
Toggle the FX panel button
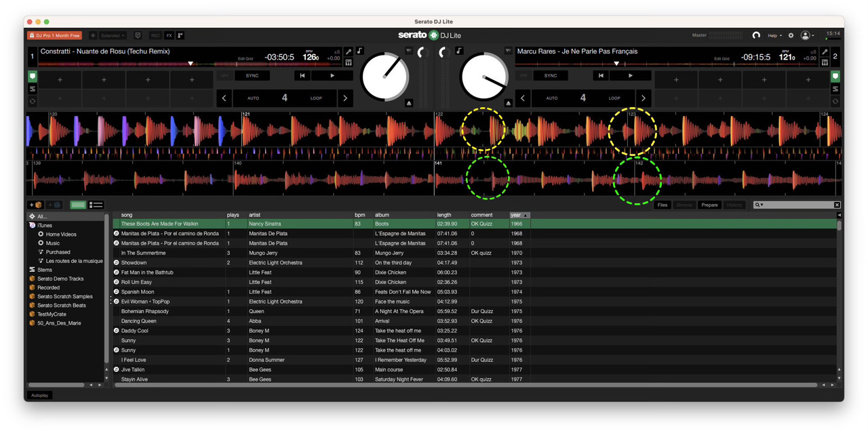(x=170, y=35)
